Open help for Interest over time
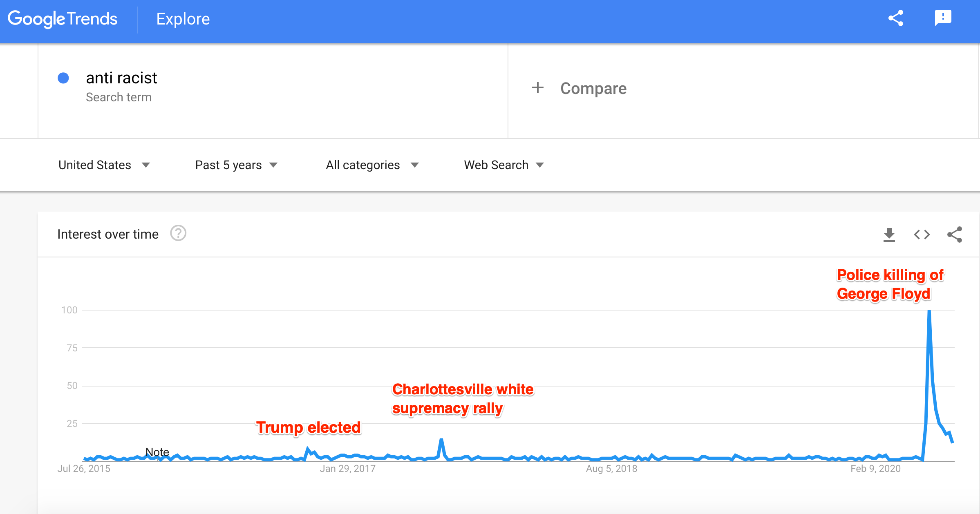 [x=178, y=234]
